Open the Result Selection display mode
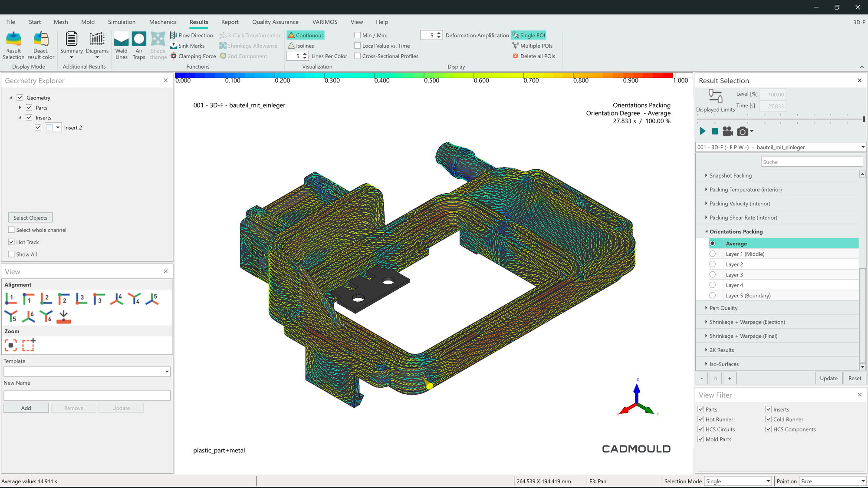Screen dimensions: 868x488 tap(13, 45)
